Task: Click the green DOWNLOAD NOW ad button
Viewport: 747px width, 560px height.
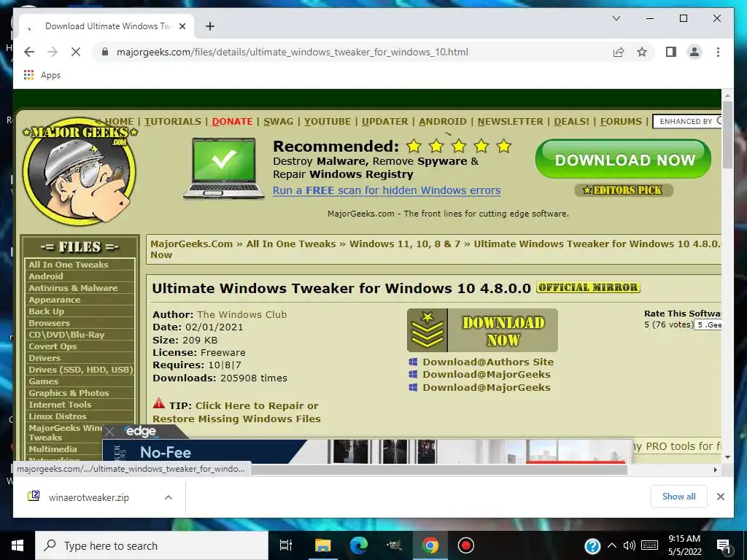Action: [623, 159]
